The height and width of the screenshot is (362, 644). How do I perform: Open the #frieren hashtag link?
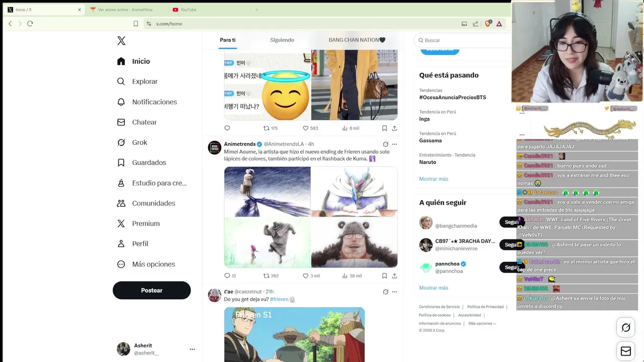279,299
